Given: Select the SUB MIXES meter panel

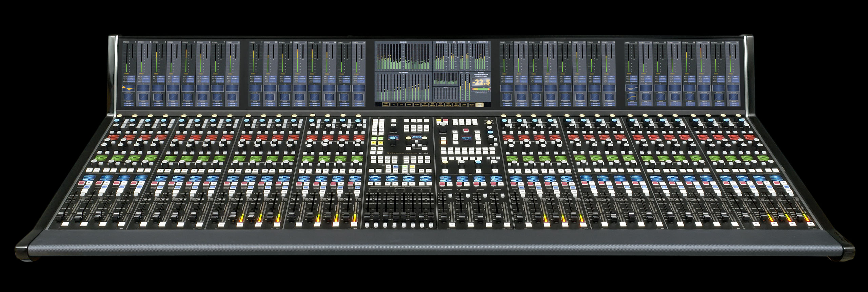Looking at the screenshot, I should point(403,56).
